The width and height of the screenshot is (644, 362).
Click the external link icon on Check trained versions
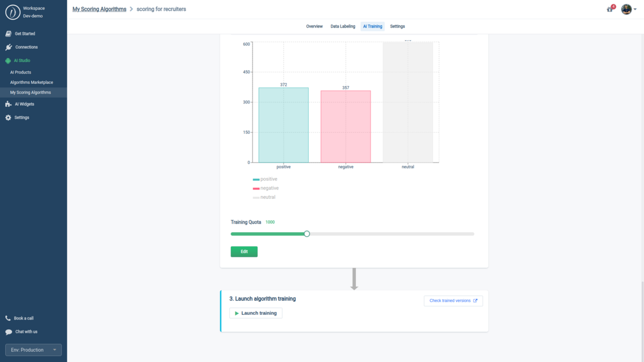(x=475, y=301)
